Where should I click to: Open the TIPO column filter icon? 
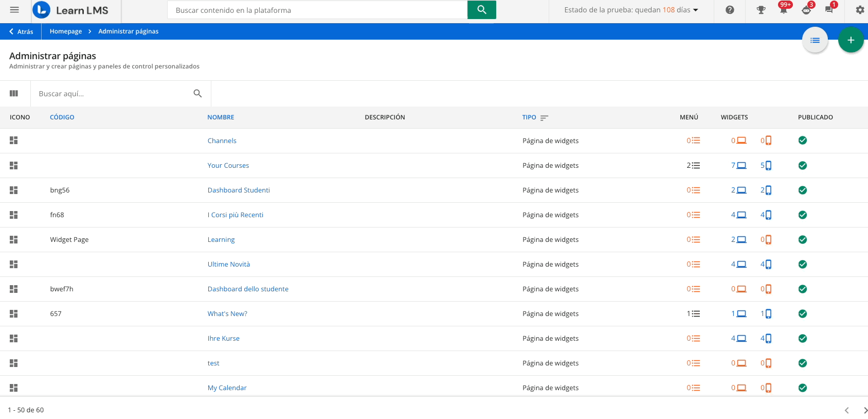pyautogui.click(x=544, y=118)
